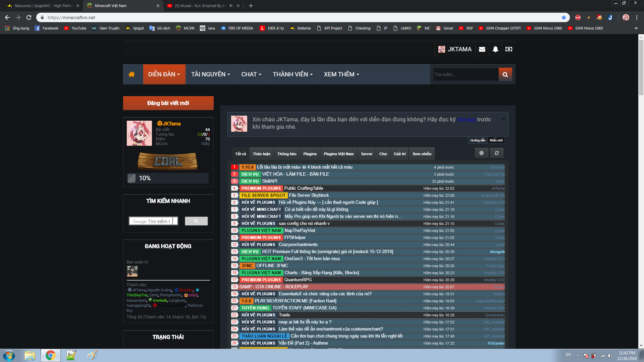Open the Public CraftingTable thread
Screen dimensions: 644x362
tap(304, 188)
